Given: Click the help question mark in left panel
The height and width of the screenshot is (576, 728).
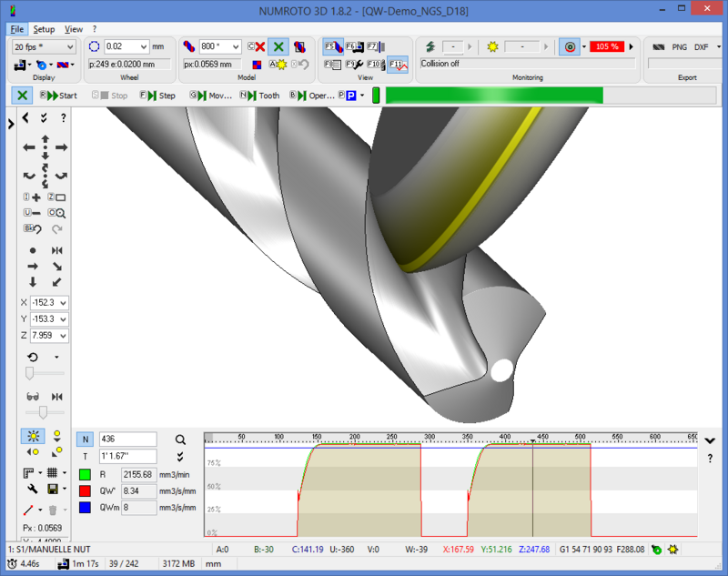Looking at the screenshot, I should tap(63, 117).
